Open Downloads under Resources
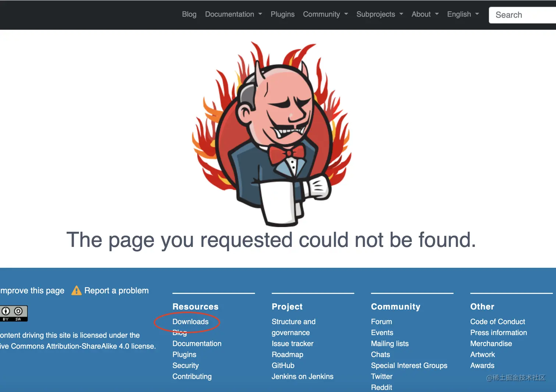 coord(190,321)
